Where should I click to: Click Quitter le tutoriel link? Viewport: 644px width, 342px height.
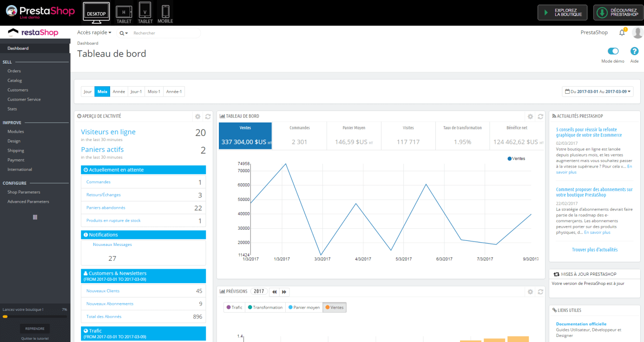[x=35, y=338]
